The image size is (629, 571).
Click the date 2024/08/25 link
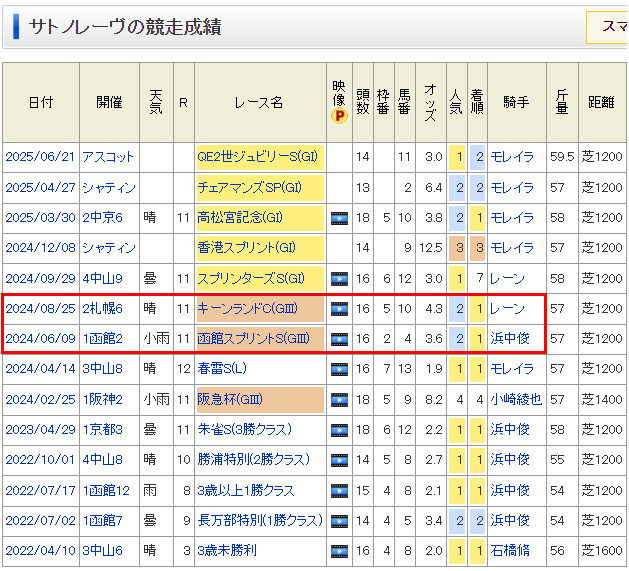click(40, 308)
